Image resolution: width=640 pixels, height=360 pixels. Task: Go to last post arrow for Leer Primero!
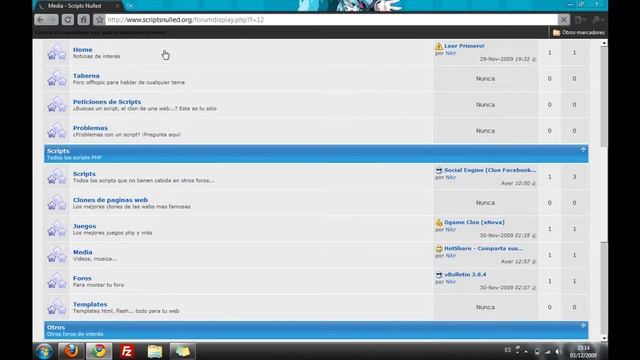click(534, 60)
